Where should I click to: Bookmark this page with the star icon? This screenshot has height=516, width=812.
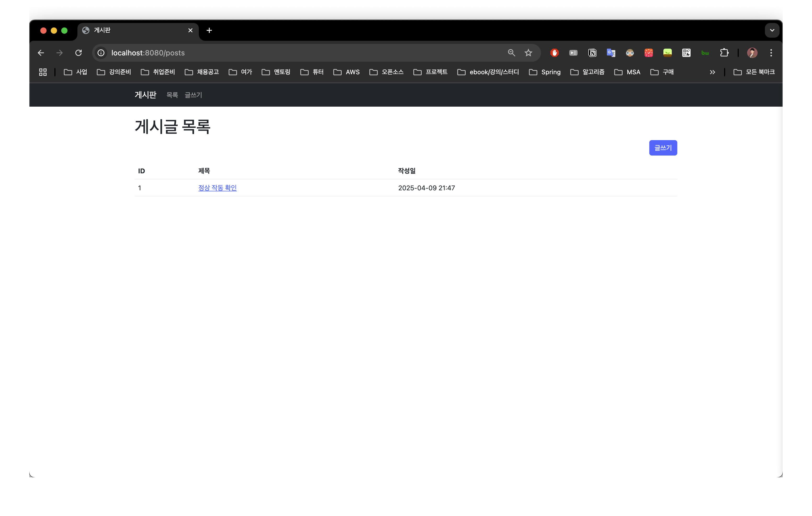coord(528,53)
